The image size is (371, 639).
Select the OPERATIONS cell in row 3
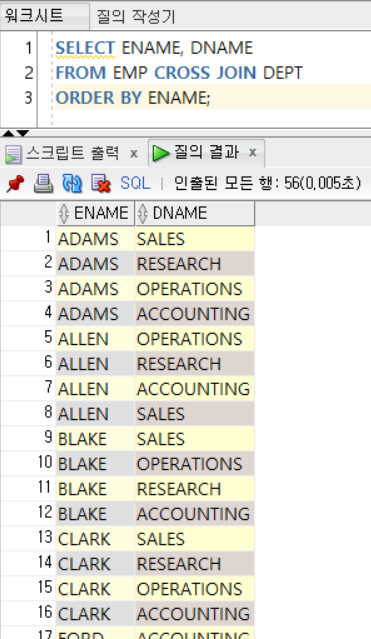(x=194, y=289)
